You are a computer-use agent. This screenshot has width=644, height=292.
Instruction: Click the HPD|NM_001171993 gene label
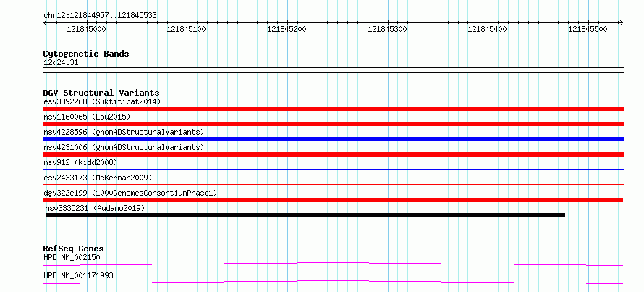coord(78,275)
